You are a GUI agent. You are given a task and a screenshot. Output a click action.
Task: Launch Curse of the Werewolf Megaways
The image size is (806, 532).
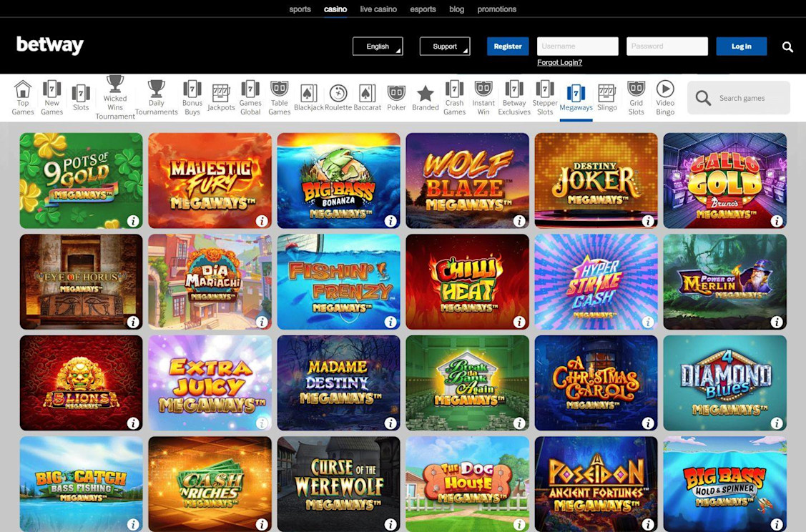point(339,484)
